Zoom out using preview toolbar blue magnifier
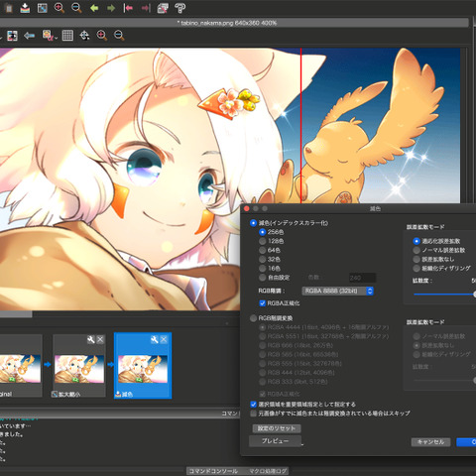476x476 pixels. pyautogui.click(x=119, y=36)
